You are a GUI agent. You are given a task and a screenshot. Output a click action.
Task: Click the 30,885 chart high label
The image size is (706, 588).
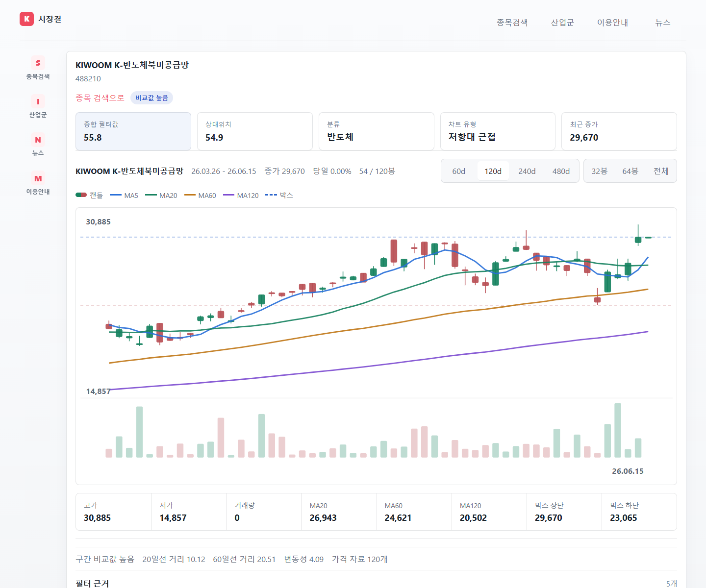click(x=98, y=221)
